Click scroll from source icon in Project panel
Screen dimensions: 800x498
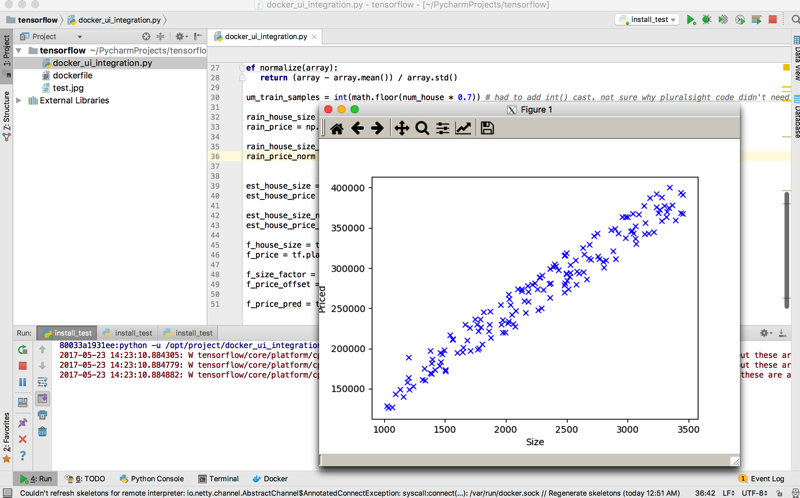[x=146, y=36]
